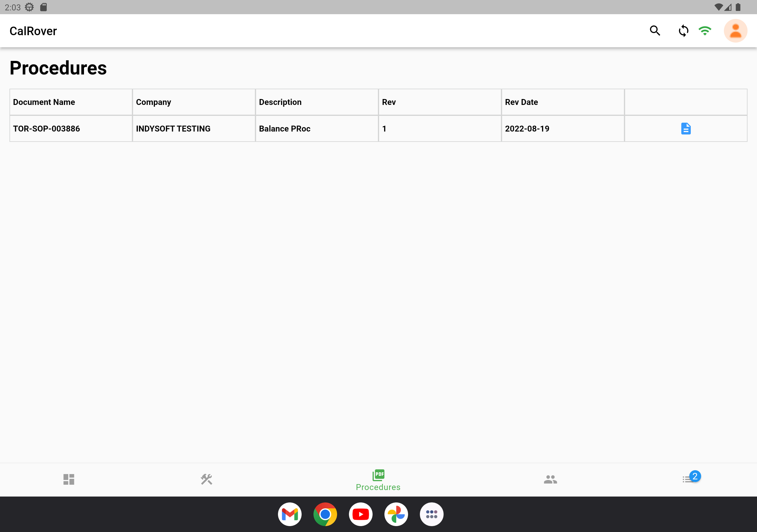Click the Document Name column header

pyautogui.click(x=44, y=102)
